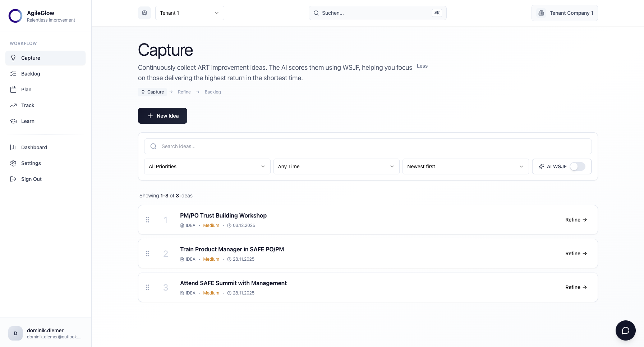Viewport: 644px width, 347px height.
Task: Click the grid icon beside tenant selector
Action: (x=144, y=13)
